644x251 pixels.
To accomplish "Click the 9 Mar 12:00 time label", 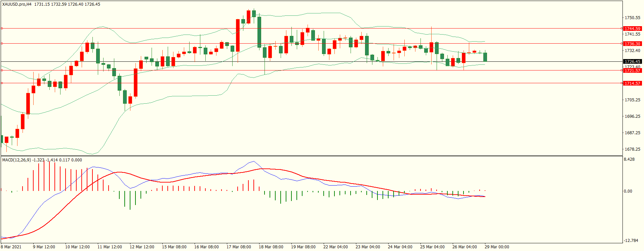I will [x=44, y=247].
